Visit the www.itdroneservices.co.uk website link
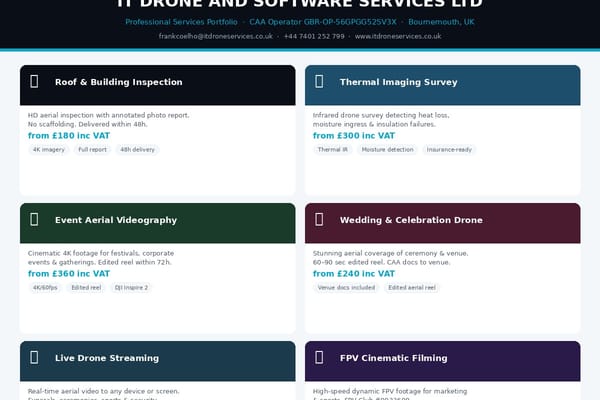 tap(398, 36)
